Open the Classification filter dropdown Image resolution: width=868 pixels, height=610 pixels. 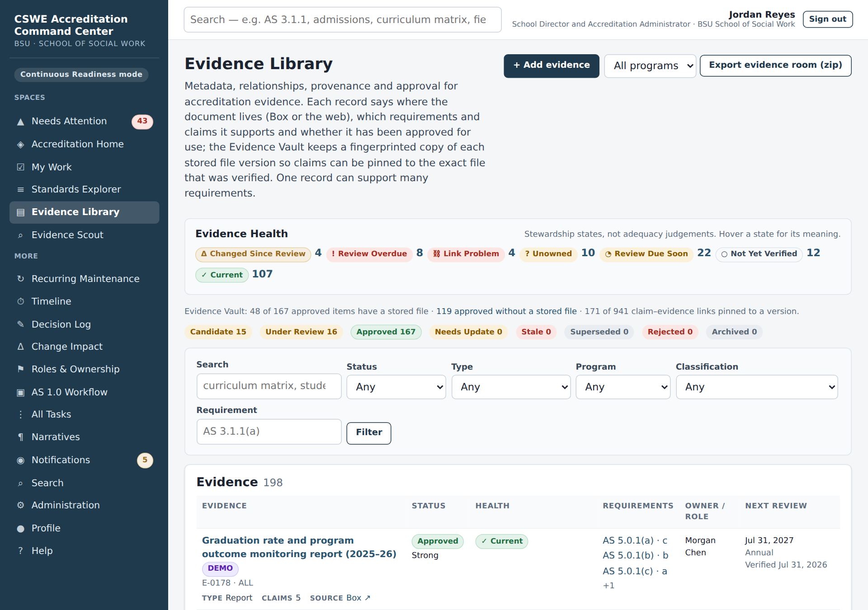coord(757,387)
